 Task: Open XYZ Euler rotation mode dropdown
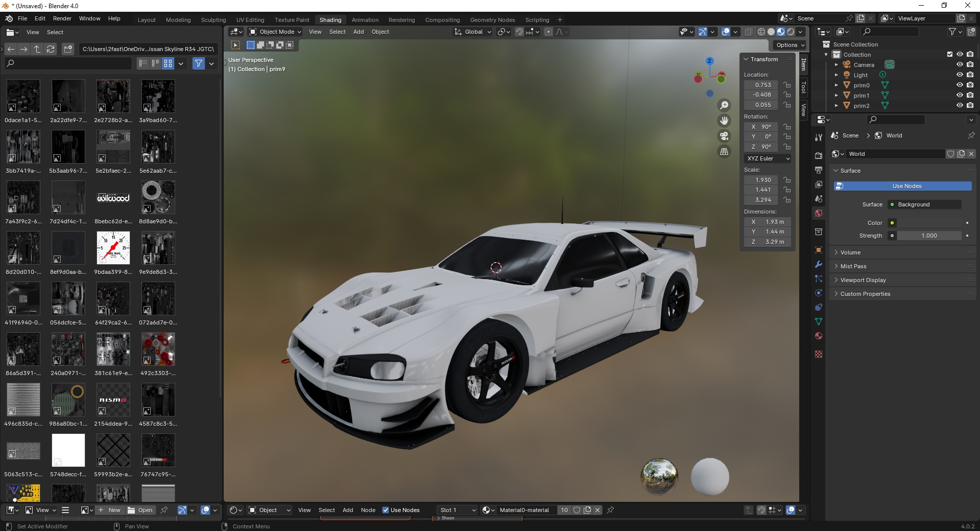pyautogui.click(x=768, y=158)
